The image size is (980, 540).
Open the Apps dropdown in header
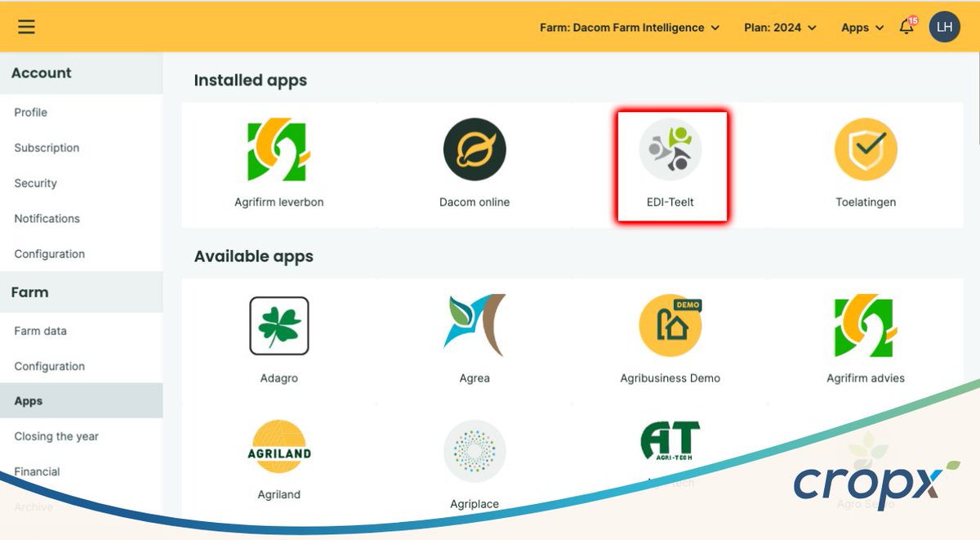coord(862,27)
